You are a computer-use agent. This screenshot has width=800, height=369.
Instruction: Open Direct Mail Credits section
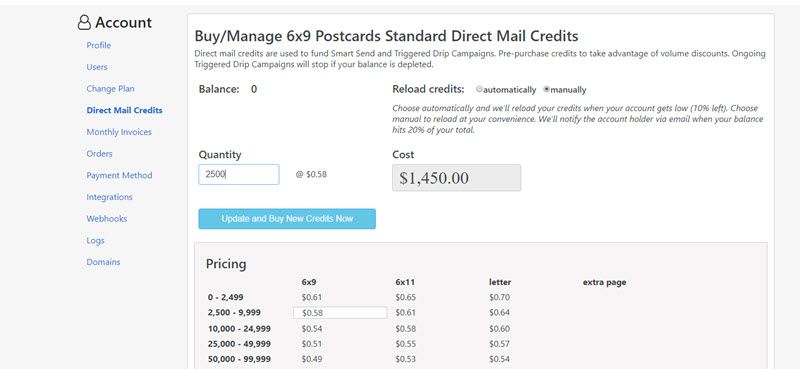pos(124,110)
